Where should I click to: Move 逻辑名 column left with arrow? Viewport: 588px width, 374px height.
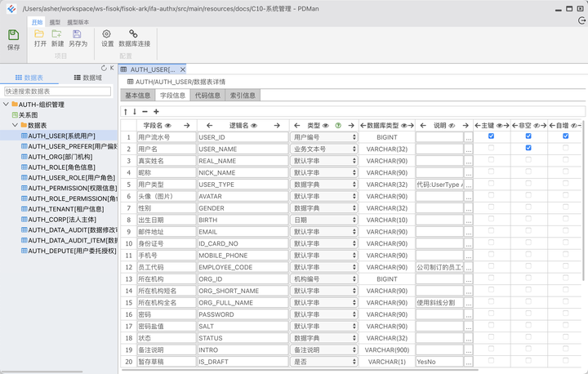coord(210,125)
